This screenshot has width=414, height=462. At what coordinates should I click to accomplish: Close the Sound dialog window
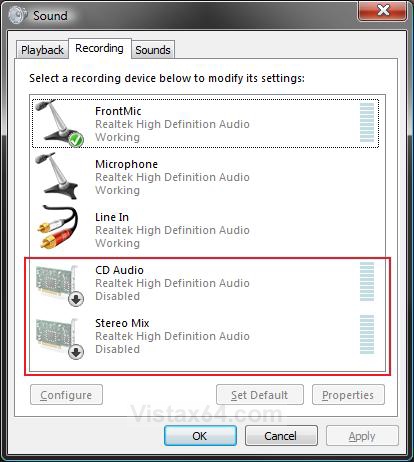click(x=382, y=11)
